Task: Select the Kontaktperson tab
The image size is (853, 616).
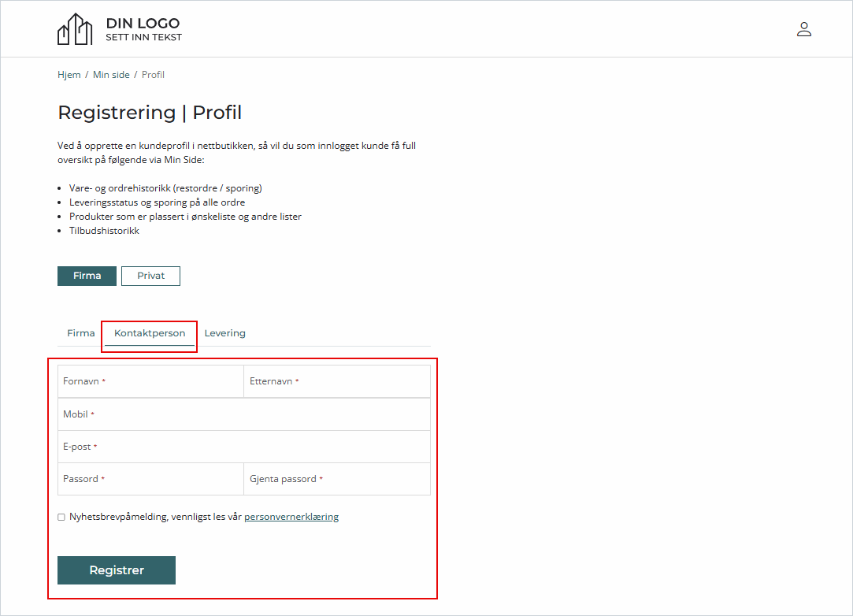Action: coord(150,333)
